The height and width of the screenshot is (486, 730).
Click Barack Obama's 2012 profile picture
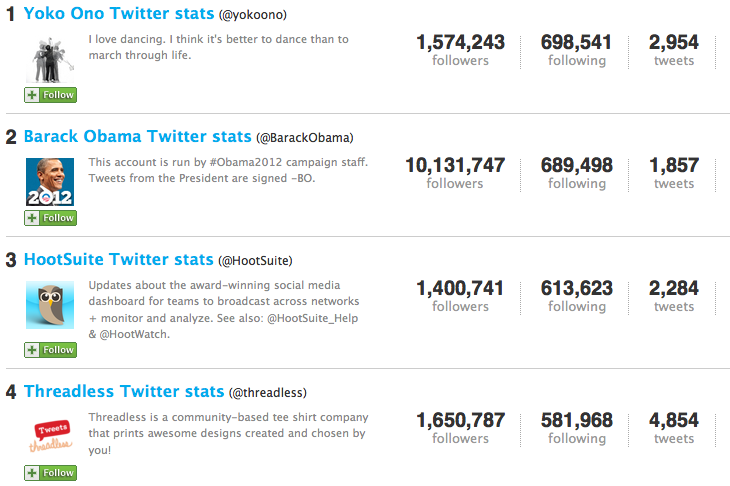click(x=50, y=182)
